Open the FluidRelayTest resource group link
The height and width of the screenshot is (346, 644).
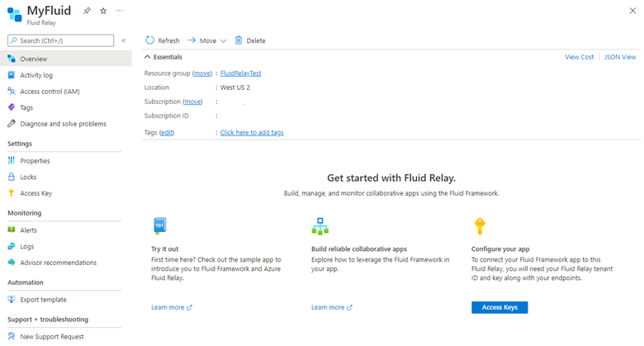click(241, 73)
